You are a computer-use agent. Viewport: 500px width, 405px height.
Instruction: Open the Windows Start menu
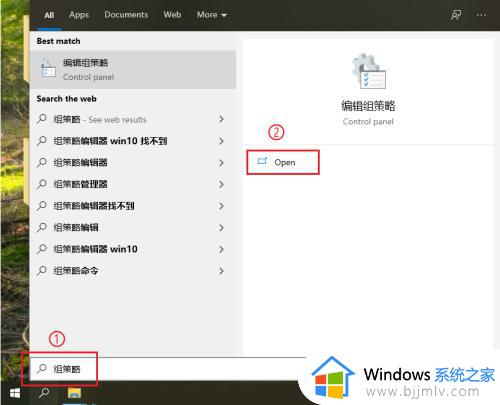(15, 393)
